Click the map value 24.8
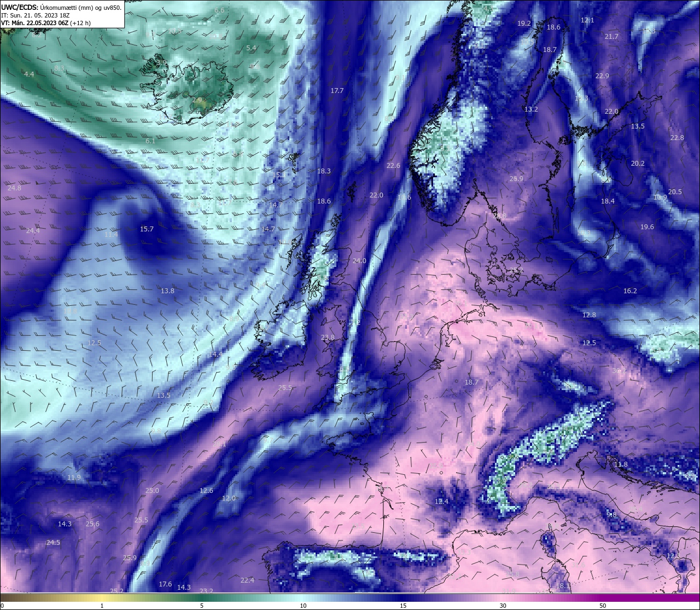Image resolution: width=700 pixels, height=610 pixels. tap(14, 188)
